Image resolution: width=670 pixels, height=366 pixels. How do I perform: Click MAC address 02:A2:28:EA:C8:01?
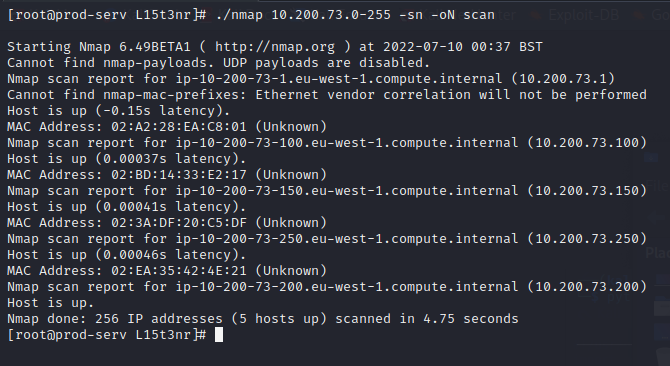coord(179,127)
